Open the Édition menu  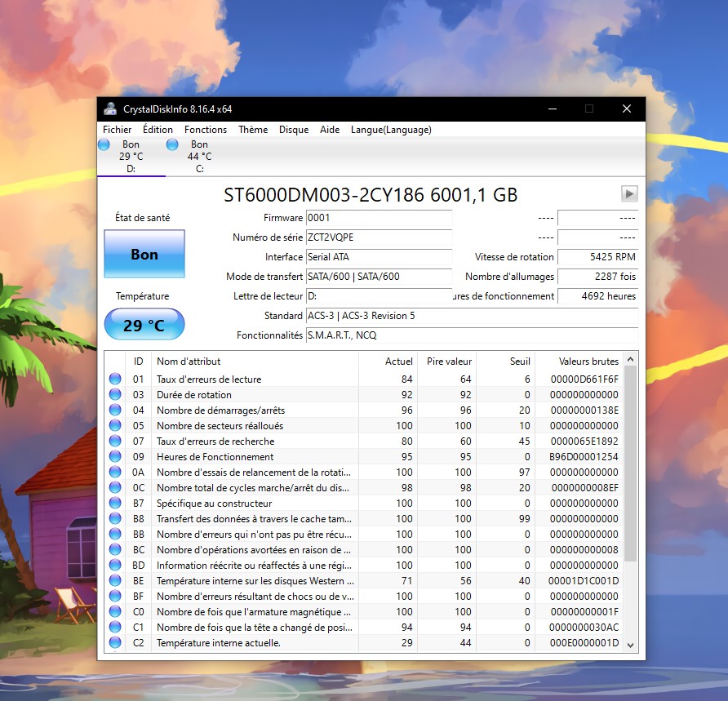tap(158, 130)
